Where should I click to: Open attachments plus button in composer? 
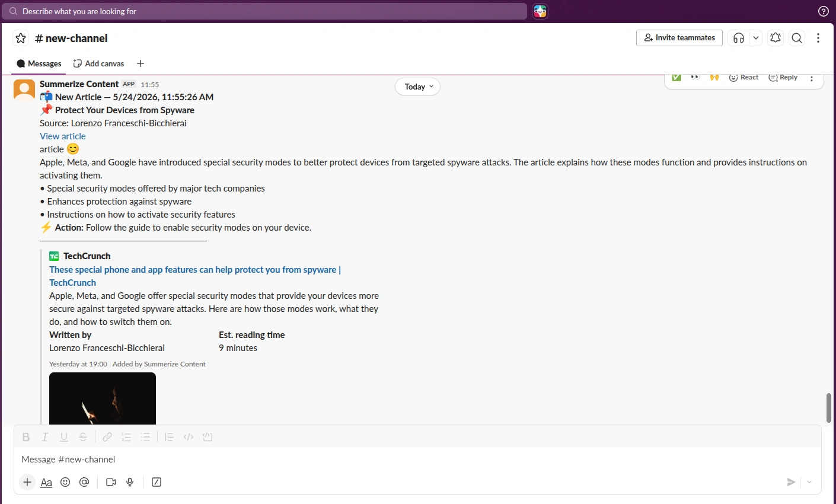point(27,482)
